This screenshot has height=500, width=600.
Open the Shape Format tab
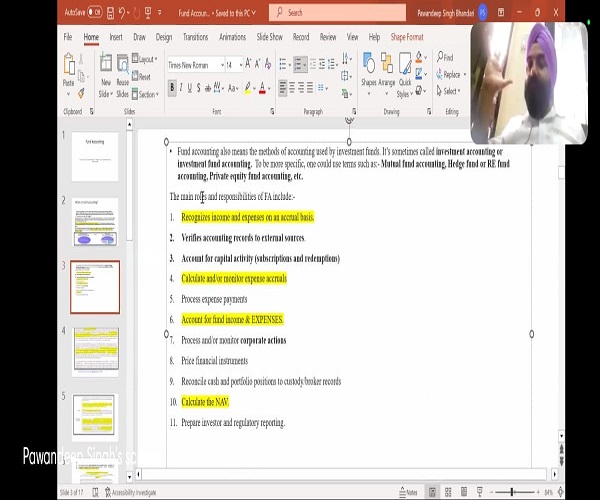(407, 37)
